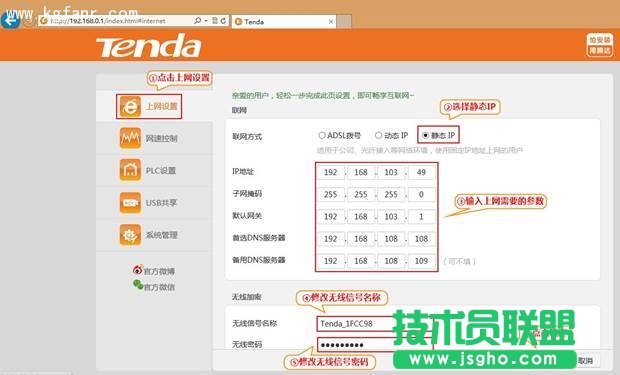Click 默认网关 third octet field 103

tap(391, 217)
